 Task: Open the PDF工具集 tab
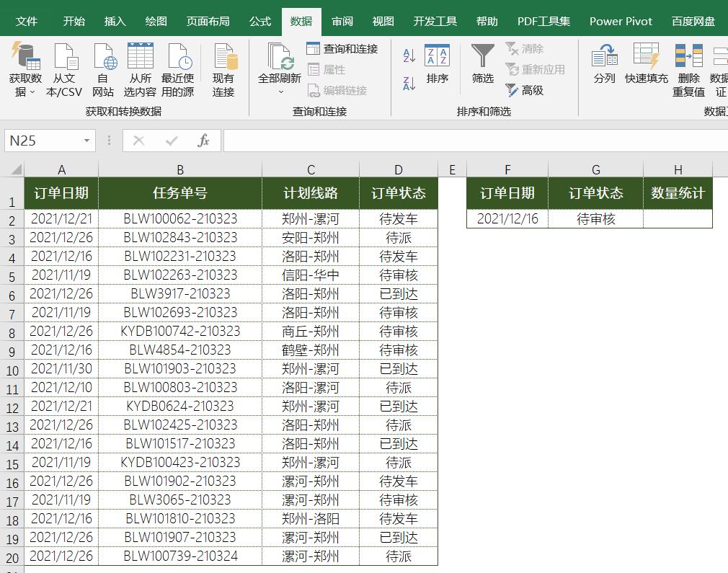pyautogui.click(x=543, y=22)
